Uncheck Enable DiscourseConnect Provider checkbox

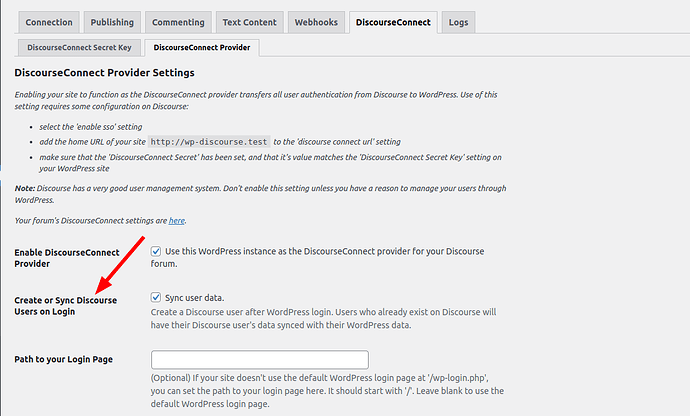[156, 251]
